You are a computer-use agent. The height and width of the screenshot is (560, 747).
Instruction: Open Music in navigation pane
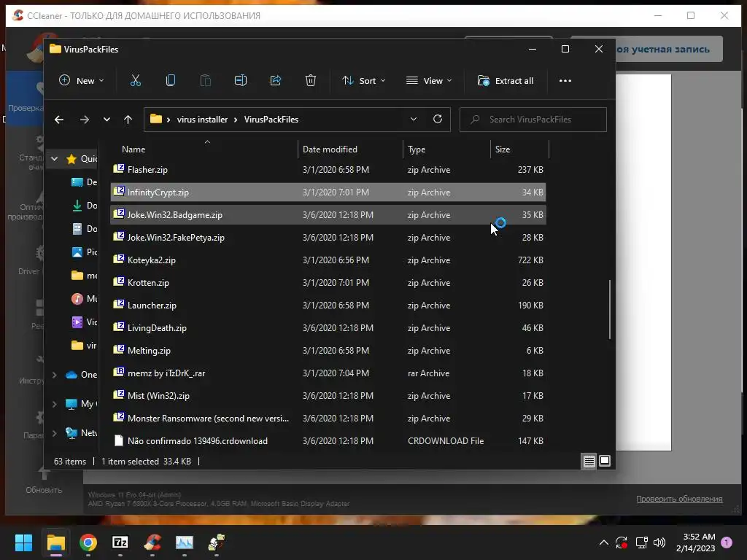(85, 298)
